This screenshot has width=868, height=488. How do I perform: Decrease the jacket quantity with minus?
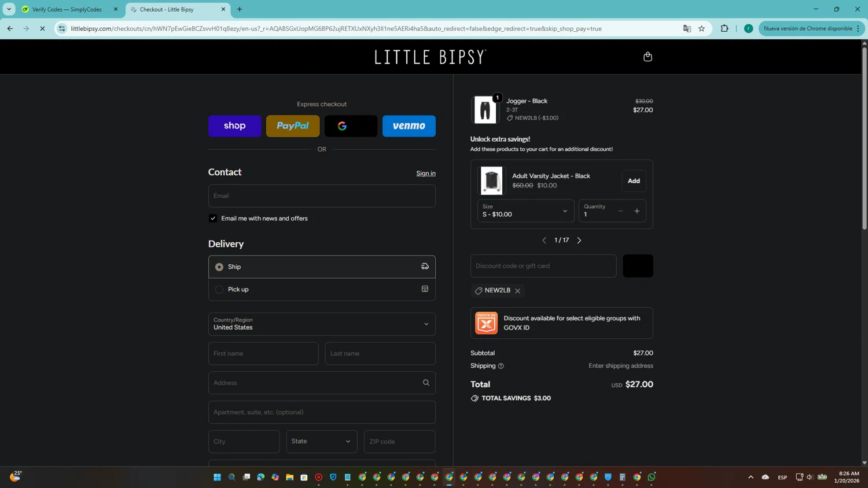pos(620,211)
